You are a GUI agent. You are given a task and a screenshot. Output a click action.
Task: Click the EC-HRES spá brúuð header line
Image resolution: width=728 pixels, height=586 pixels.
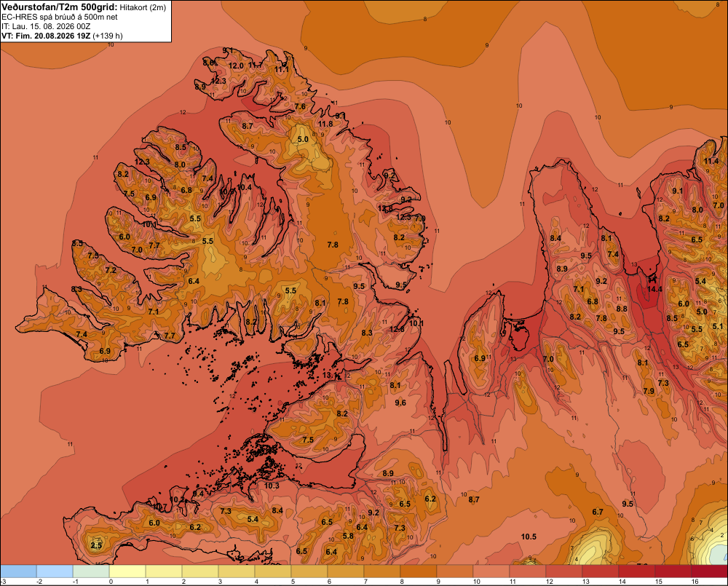60,17
